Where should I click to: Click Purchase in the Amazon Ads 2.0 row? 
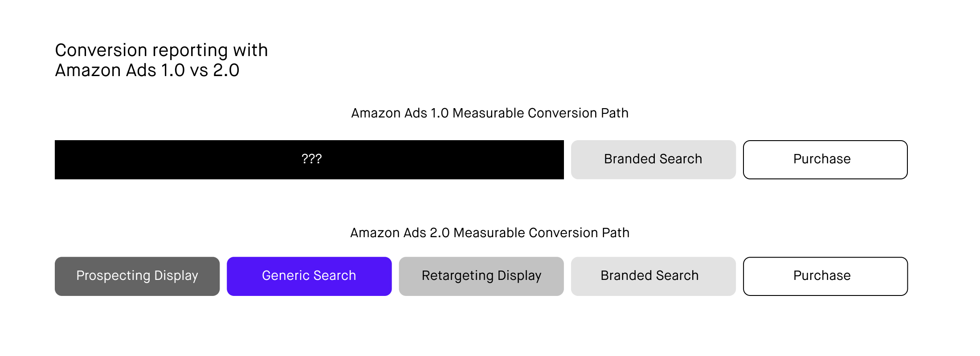click(x=825, y=276)
